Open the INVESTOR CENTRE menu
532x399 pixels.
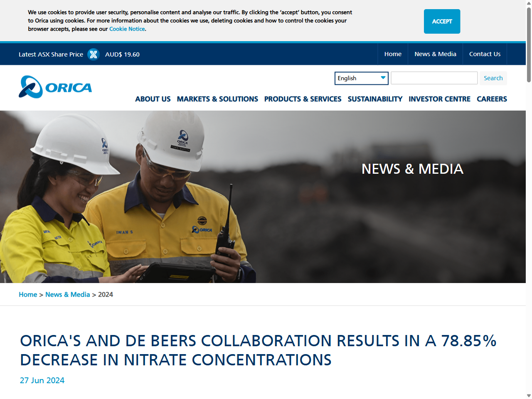[x=439, y=99]
